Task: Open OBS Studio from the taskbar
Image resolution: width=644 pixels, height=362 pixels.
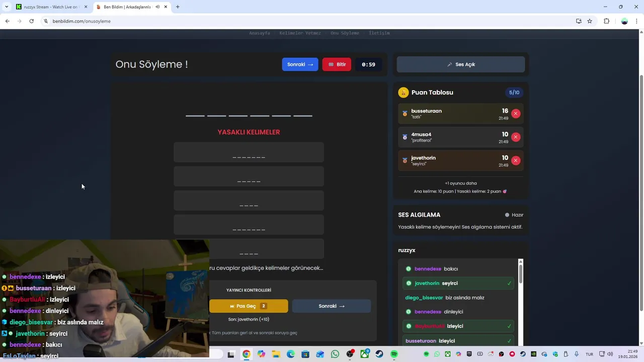Action: 350,354
